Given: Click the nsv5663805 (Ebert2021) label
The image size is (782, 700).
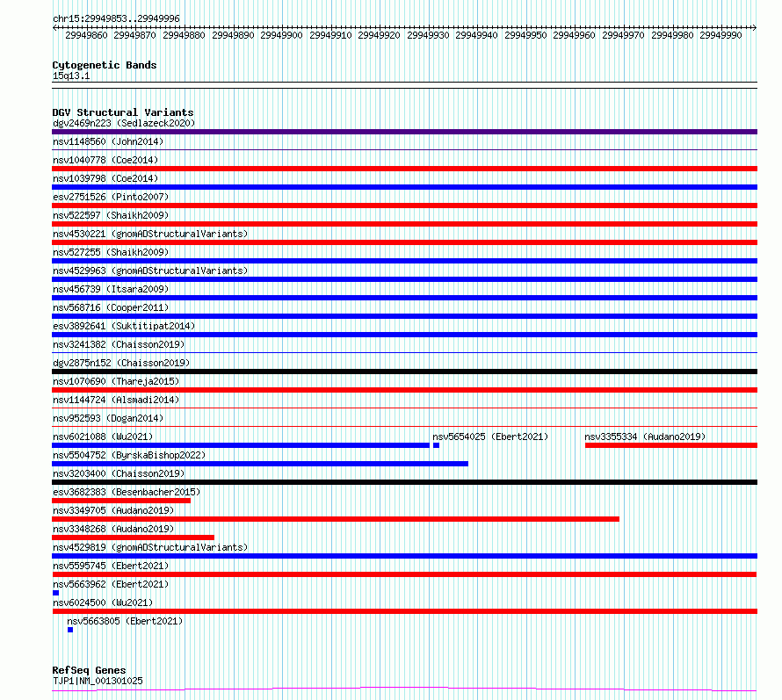Looking at the screenshot, I should pos(125,621).
